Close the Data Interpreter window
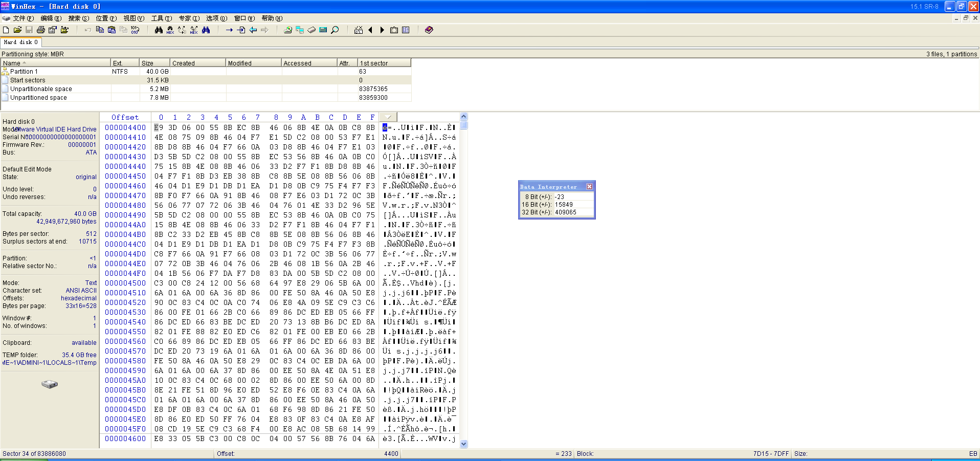Screen dimensions: 980x461 (589, 187)
